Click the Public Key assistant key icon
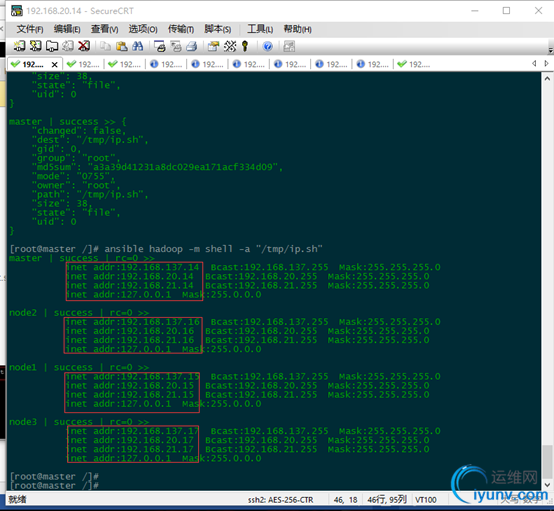Viewport: 554px width, 511px height. (x=244, y=46)
